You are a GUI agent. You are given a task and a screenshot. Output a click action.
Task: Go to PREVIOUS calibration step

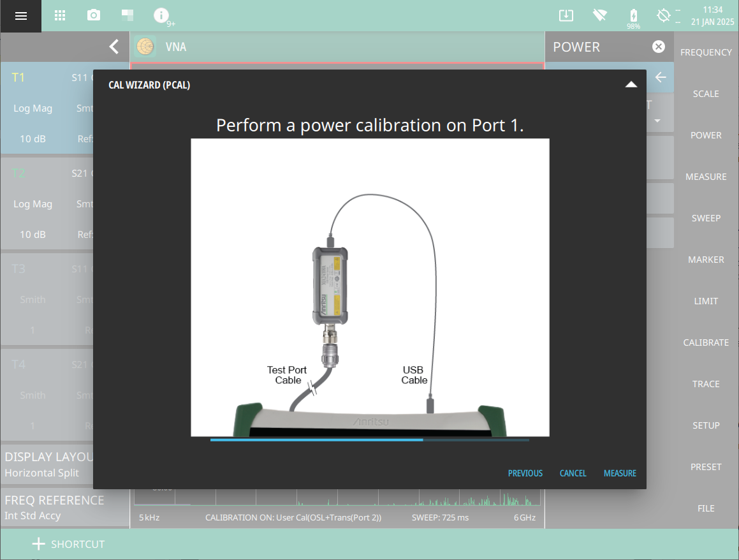tap(525, 473)
